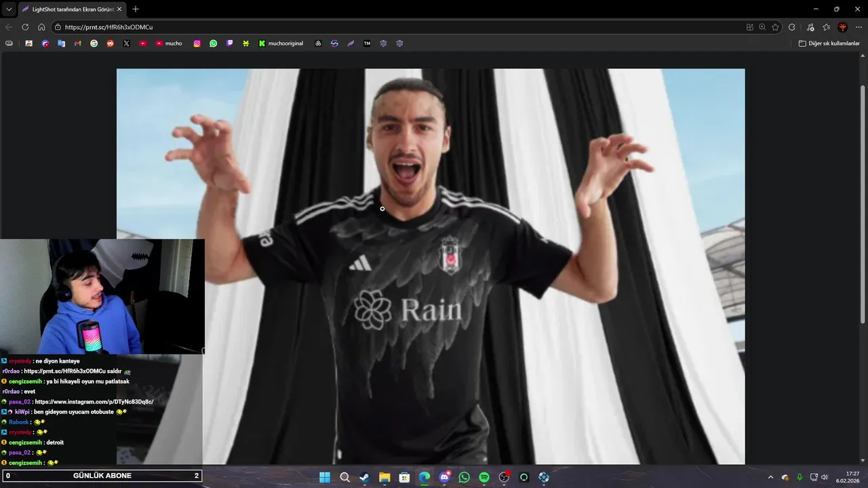Open the apps grid icon in address bar

point(749,27)
